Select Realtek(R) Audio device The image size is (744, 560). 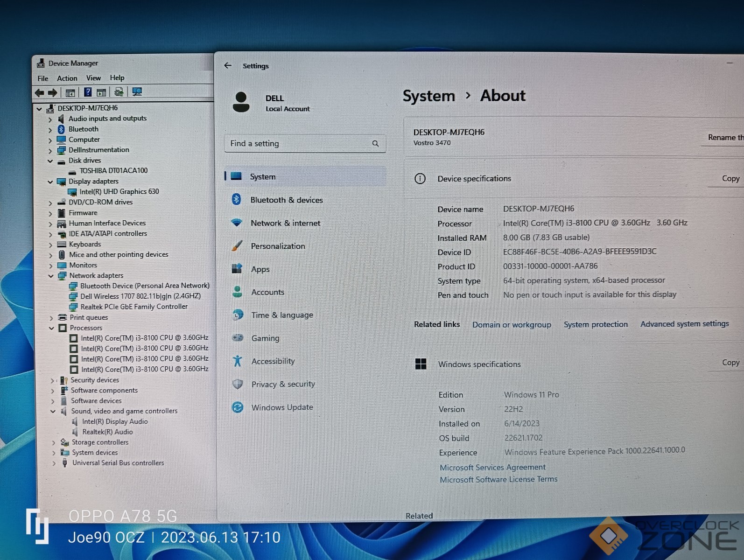pos(107,432)
